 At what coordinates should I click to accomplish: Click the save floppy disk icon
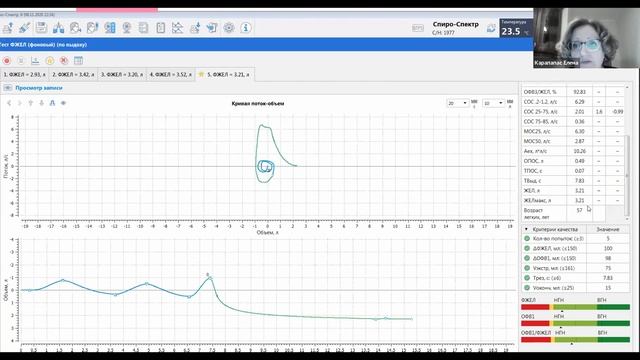click(41, 28)
